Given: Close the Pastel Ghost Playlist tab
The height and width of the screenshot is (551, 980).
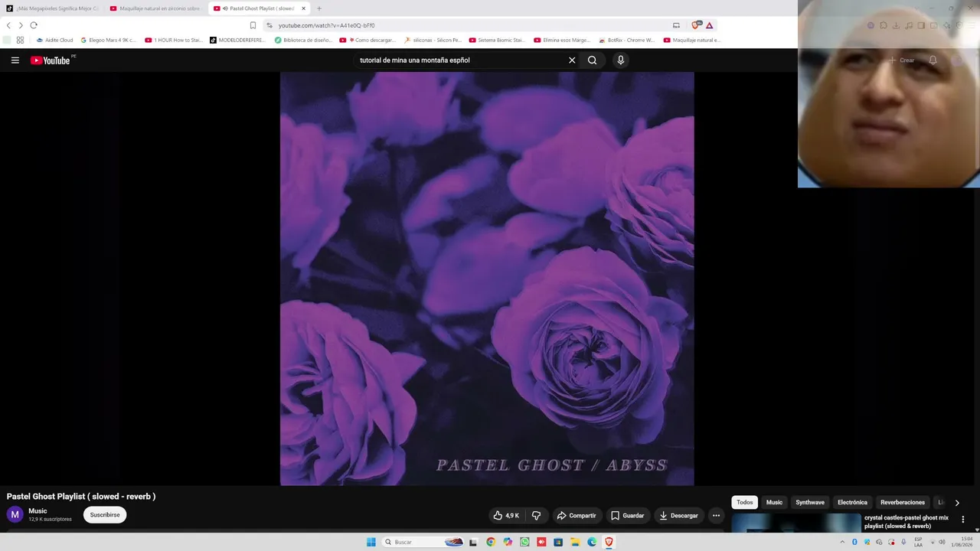Looking at the screenshot, I should tap(303, 8).
